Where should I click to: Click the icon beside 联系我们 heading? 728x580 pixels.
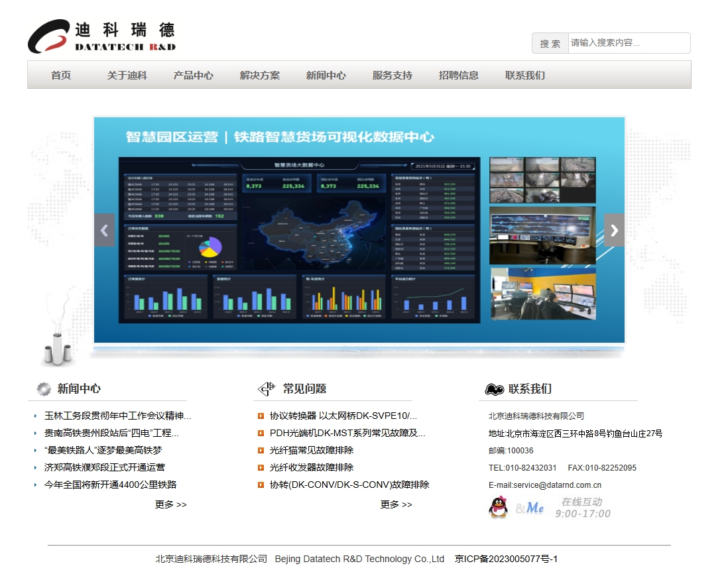click(494, 389)
